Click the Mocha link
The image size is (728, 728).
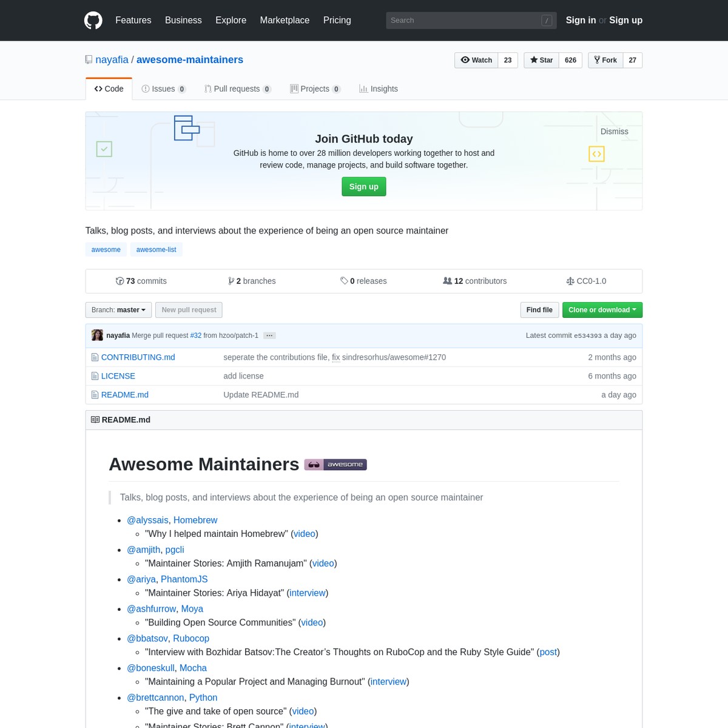pyautogui.click(x=193, y=668)
